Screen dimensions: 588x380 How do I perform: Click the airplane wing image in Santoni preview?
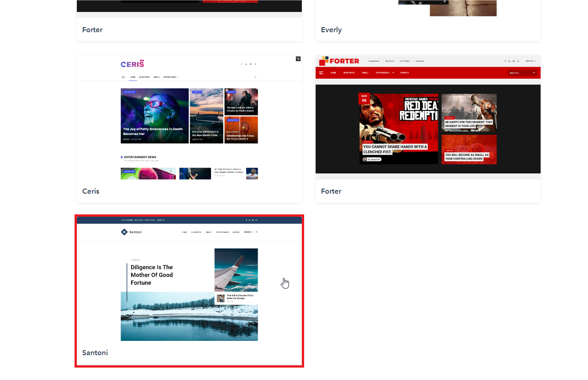click(236, 270)
